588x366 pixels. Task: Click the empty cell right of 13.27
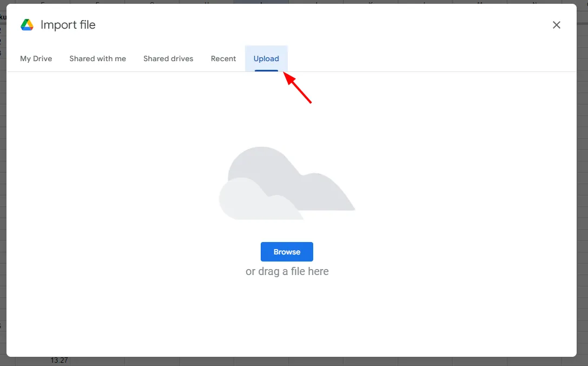(97, 361)
